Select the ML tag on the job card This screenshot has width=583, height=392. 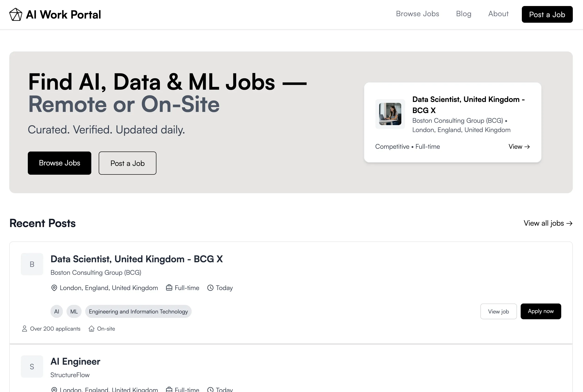tap(73, 311)
